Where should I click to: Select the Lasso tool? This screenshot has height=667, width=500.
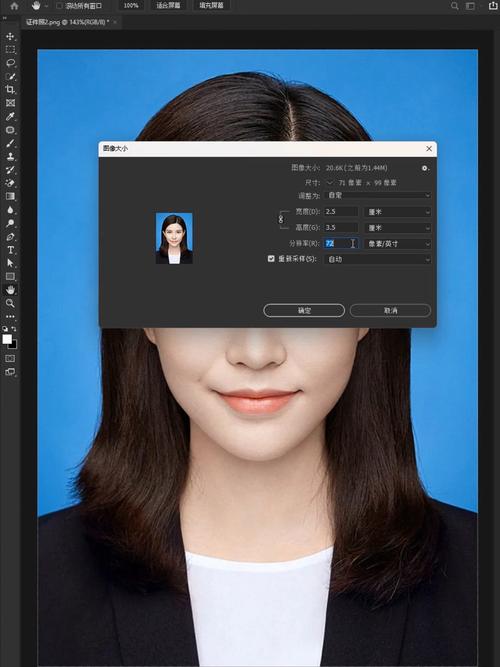point(10,63)
